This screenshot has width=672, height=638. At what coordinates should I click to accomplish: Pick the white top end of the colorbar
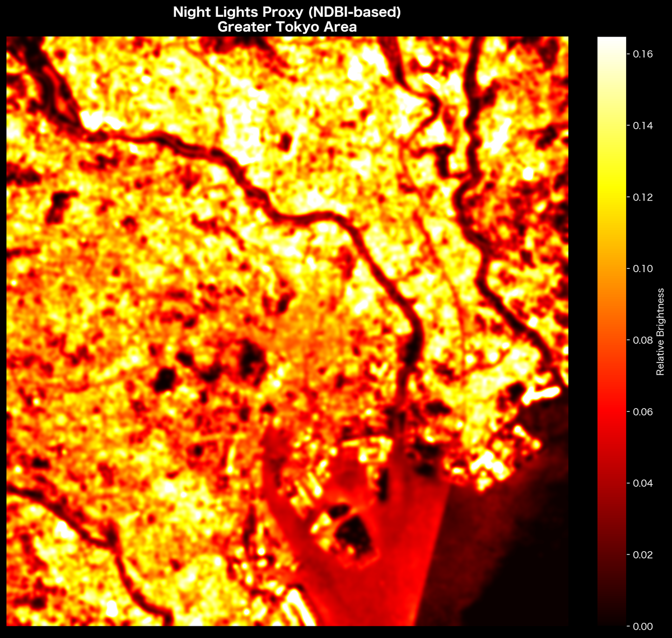612,42
